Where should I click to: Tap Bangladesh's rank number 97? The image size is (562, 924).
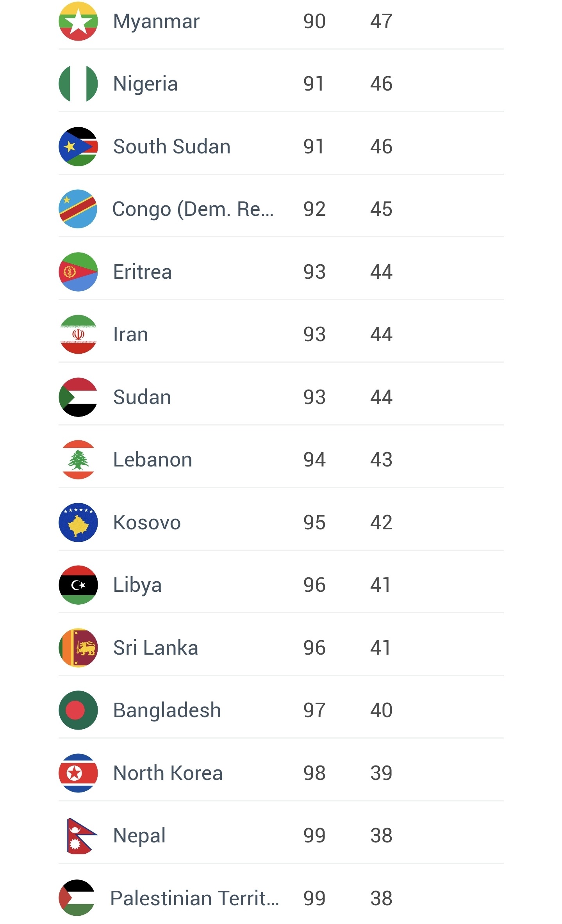[314, 710]
